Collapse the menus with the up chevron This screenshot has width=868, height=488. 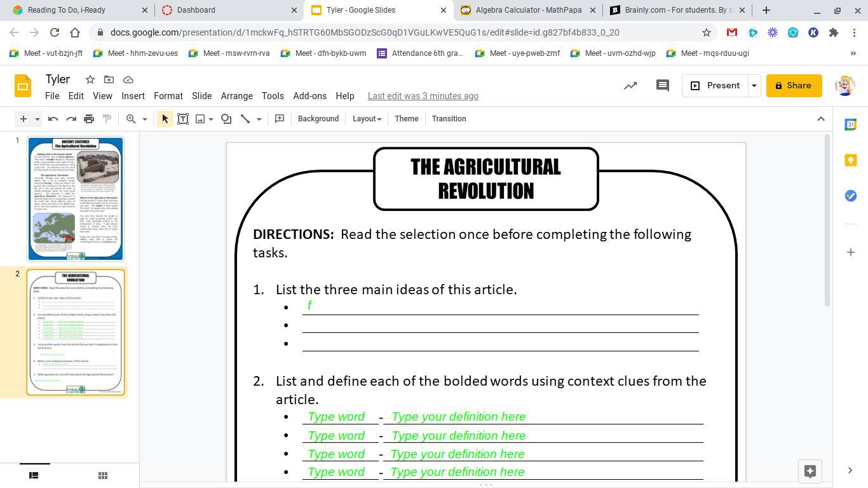pyautogui.click(x=821, y=119)
